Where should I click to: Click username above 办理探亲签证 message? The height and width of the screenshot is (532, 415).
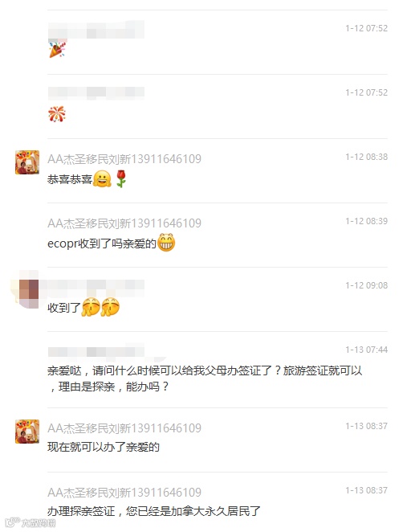coord(124,493)
